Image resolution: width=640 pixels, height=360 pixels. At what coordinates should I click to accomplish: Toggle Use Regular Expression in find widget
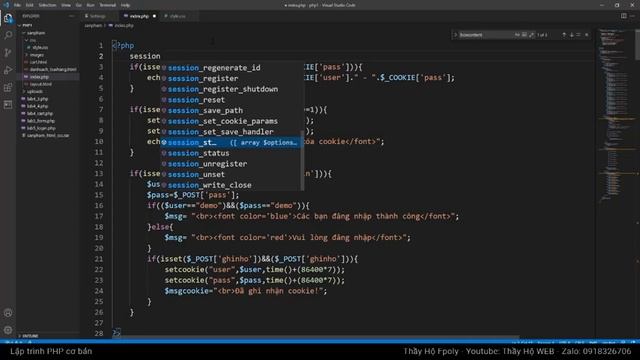pyautogui.click(x=531, y=35)
